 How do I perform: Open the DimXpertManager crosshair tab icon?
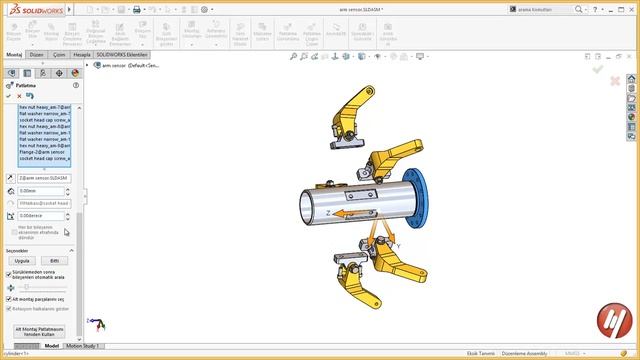coord(59,73)
